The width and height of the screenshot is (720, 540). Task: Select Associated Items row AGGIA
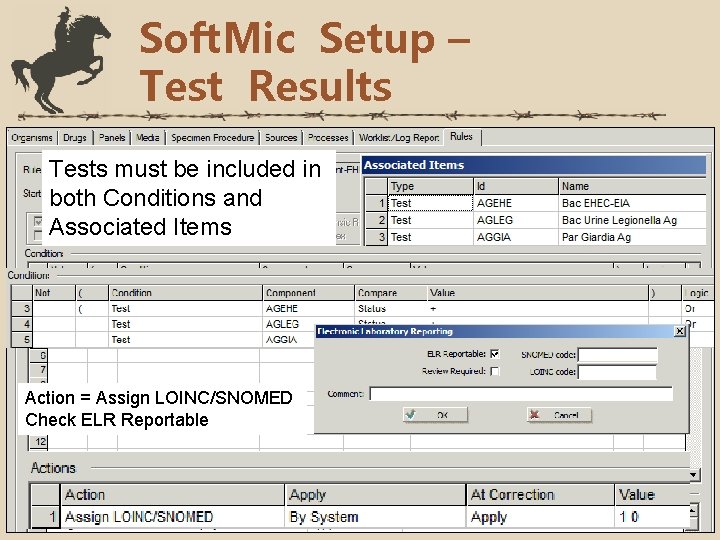[x=535, y=237]
